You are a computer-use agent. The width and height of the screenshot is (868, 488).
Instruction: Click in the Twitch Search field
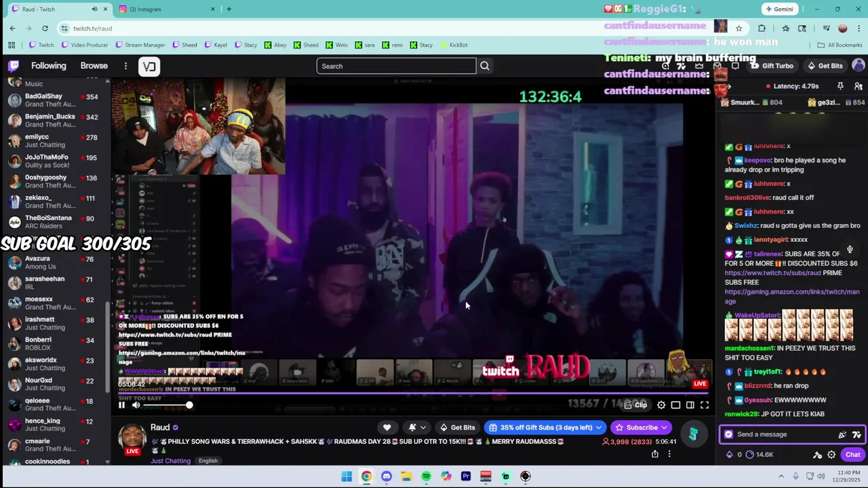(x=397, y=66)
